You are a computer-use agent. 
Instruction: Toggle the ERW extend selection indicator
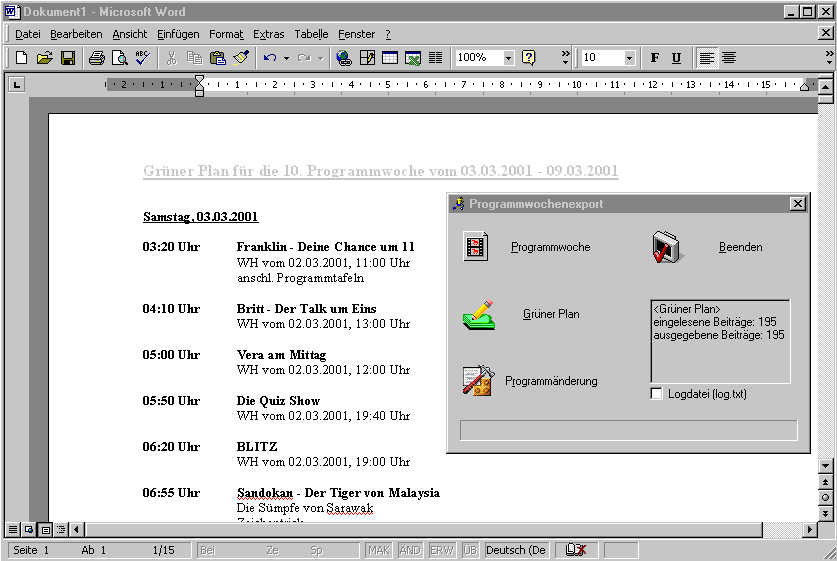(x=441, y=550)
